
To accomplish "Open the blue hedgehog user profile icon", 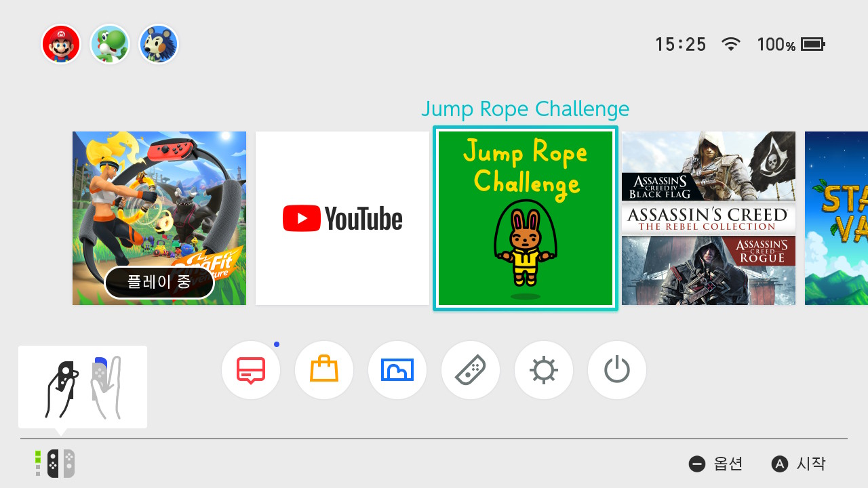I will pos(159,44).
